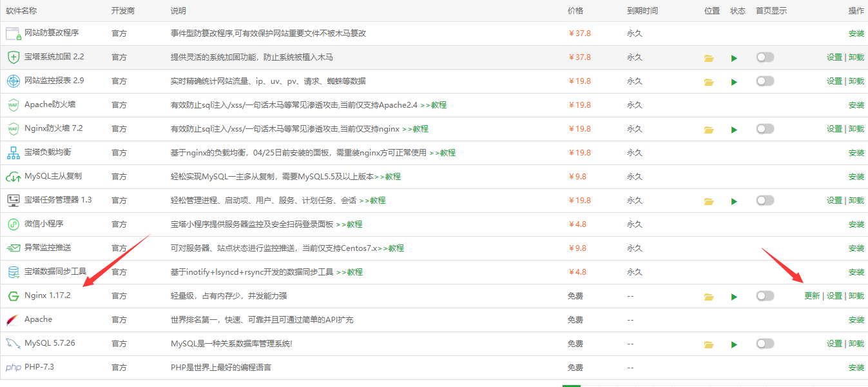Open folder location for Nginx防火墙
868x387 pixels.
pos(709,130)
